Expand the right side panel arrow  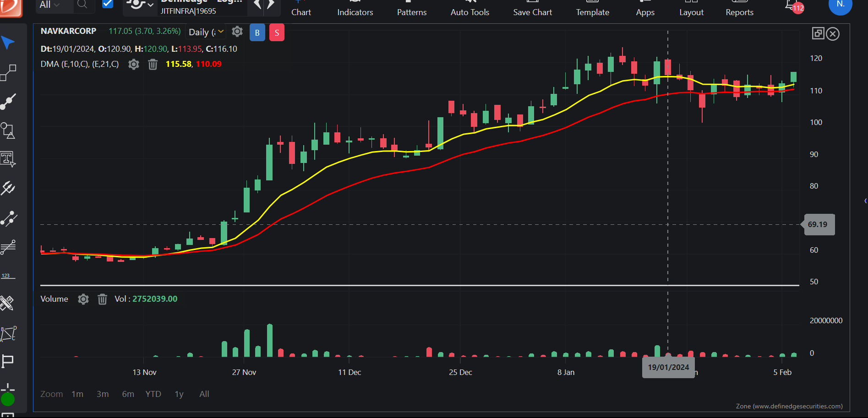[865, 201]
